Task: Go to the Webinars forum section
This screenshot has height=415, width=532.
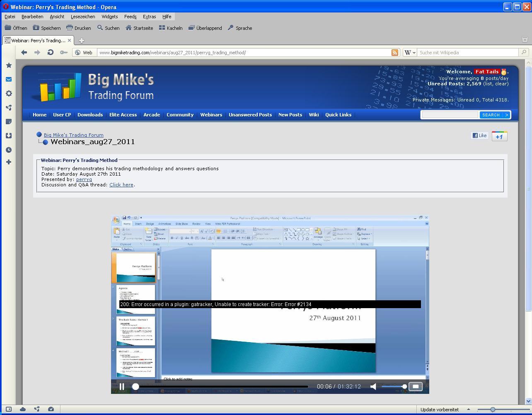Action: (x=211, y=115)
